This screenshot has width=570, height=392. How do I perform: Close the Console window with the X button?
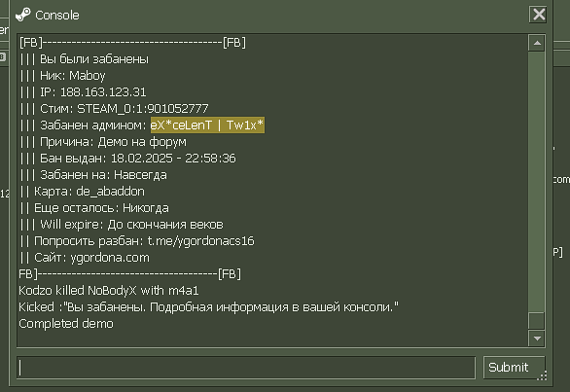pos(538,15)
